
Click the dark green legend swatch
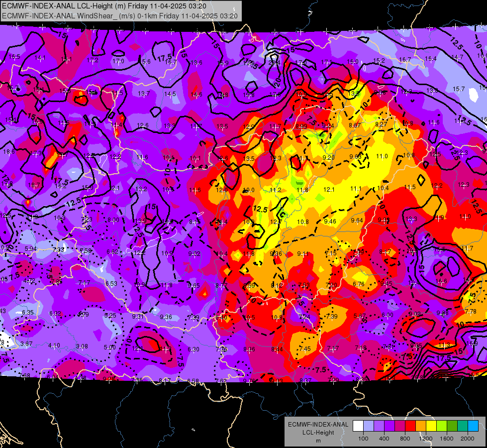(x=452, y=426)
